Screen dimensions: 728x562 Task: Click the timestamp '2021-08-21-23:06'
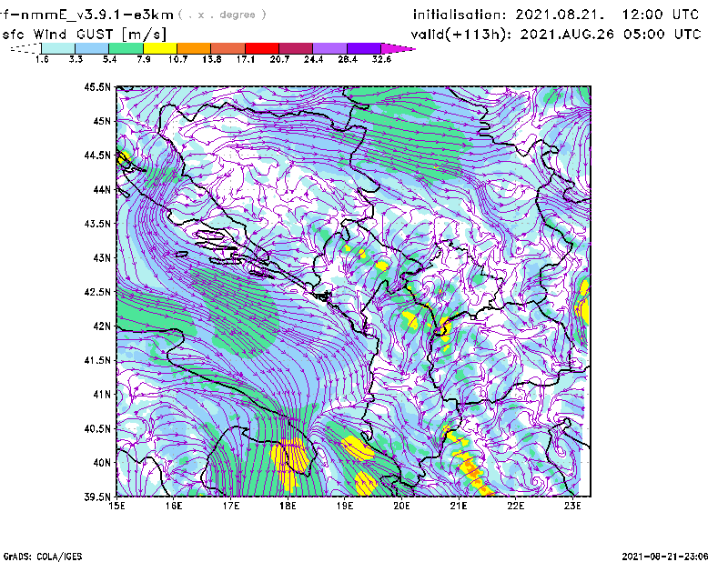click(665, 557)
